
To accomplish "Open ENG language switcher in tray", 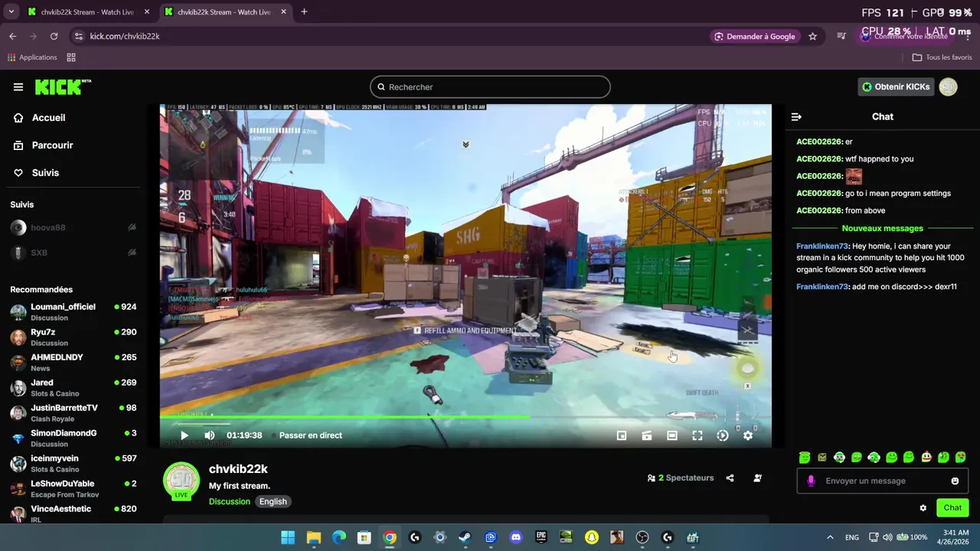I will (x=851, y=537).
